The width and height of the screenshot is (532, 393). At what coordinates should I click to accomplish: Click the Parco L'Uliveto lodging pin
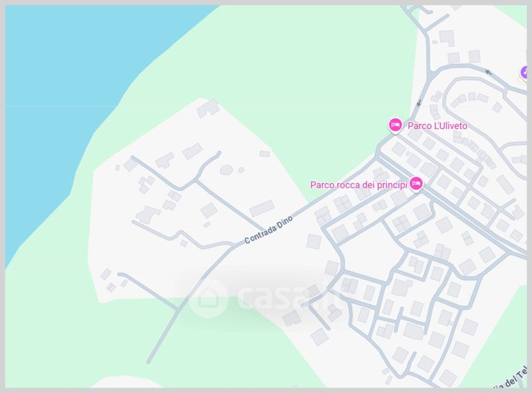pyautogui.click(x=395, y=126)
